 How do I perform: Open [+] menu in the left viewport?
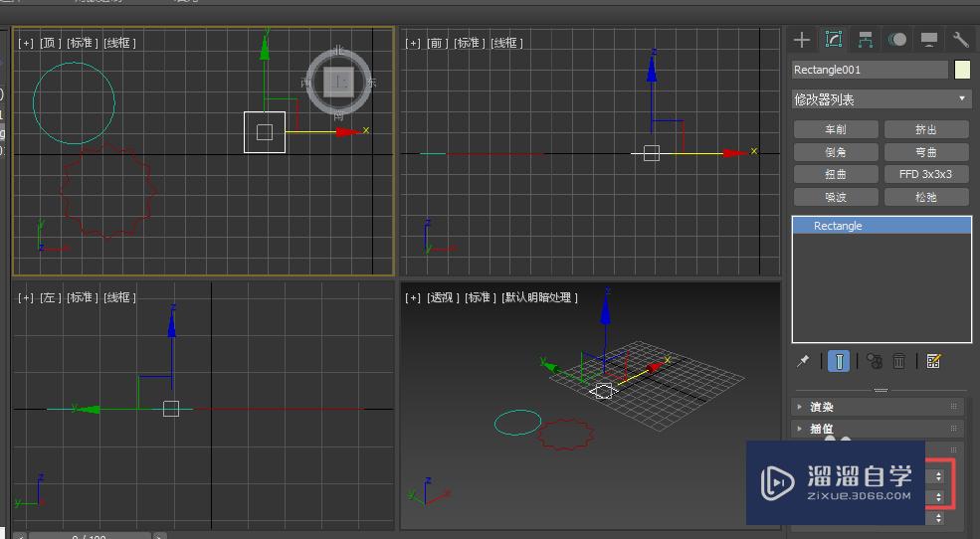pyautogui.click(x=26, y=297)
